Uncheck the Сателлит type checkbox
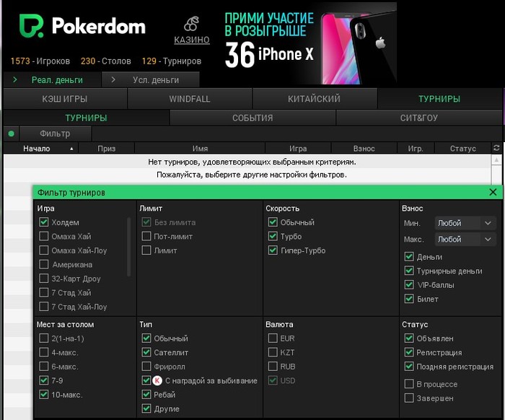Viewport: 505px width, 420px height. pos(146,352)
